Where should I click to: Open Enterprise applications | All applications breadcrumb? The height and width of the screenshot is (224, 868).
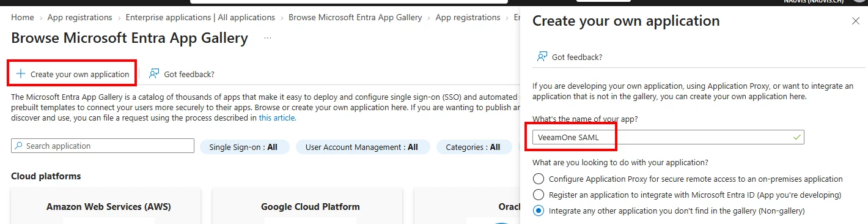[x=200, y=18]
